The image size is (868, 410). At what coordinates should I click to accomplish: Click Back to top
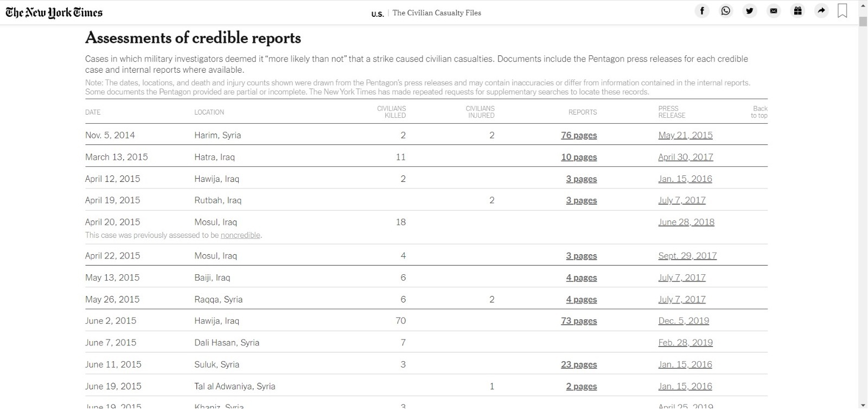(x=759, y=112)
